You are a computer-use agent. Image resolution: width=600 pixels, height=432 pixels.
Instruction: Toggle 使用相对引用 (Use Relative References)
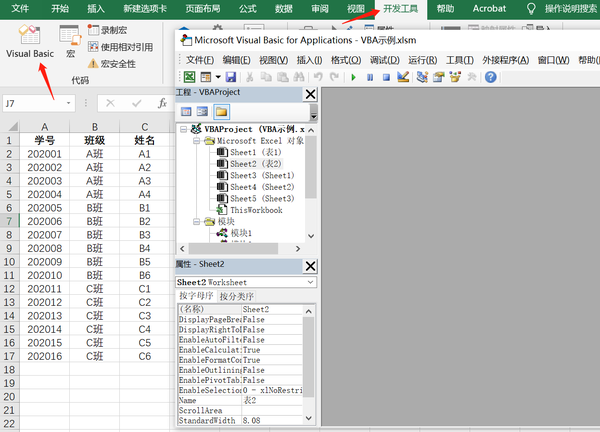coord(120,47)
